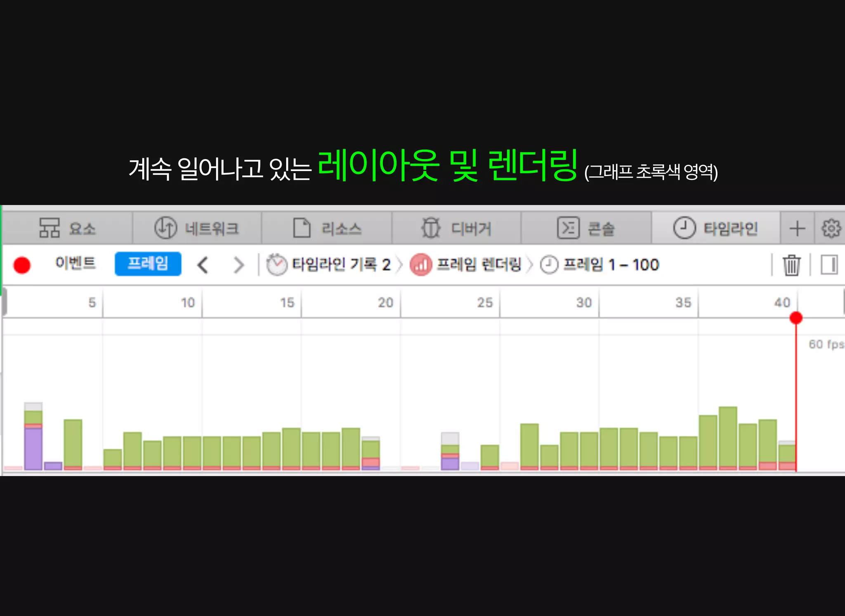This screenshot has height=616, width=845.
Task: Click the 타임라인 기록 2 breadcrumb
Action: tap(341, 264)
